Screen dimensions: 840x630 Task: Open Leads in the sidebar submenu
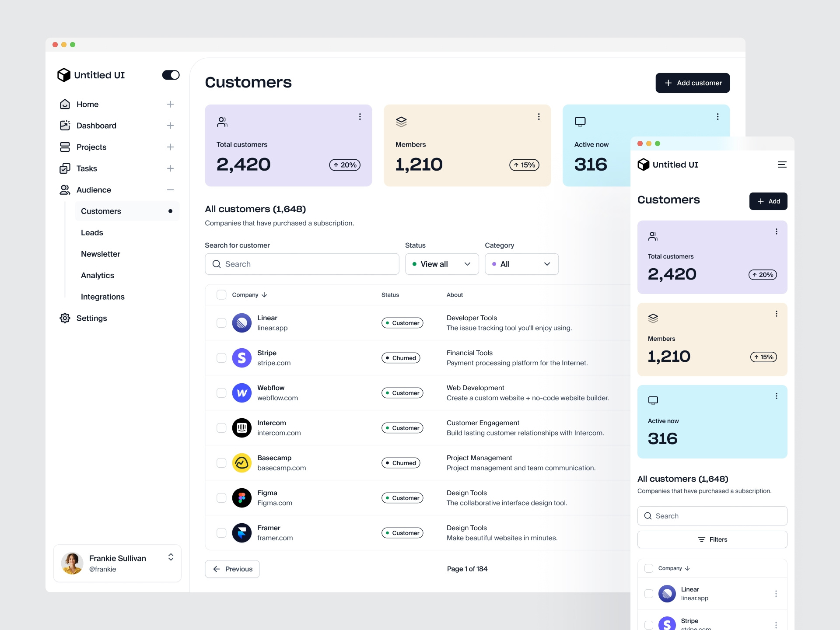pyautogui.click(x=92, y=233)
